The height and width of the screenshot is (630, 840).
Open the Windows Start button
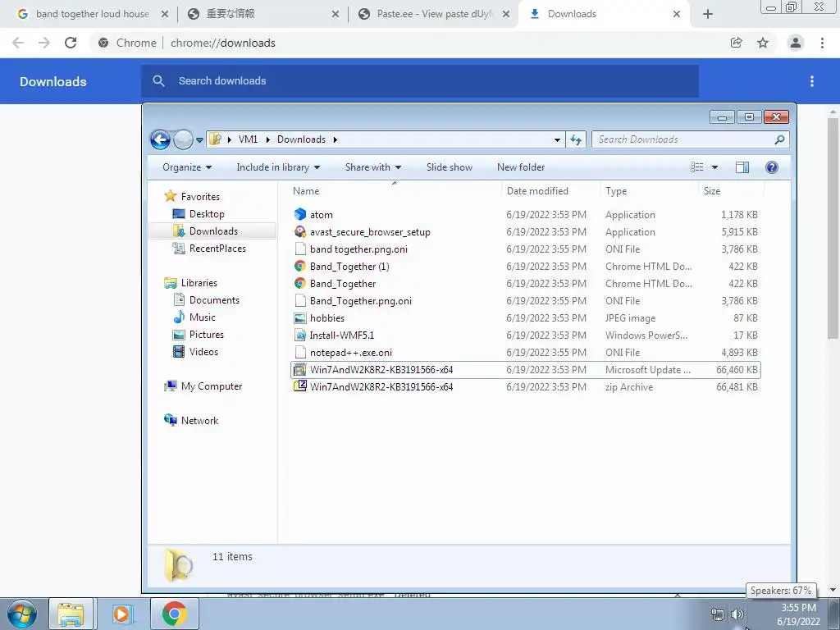click(21, 614)
